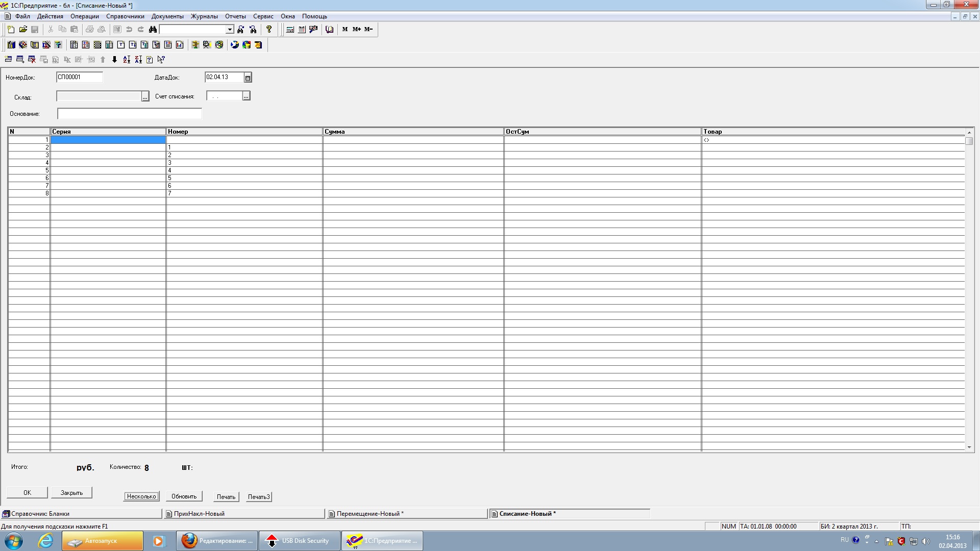
Task: Click the Основание text field
Action: pos(130,113)
